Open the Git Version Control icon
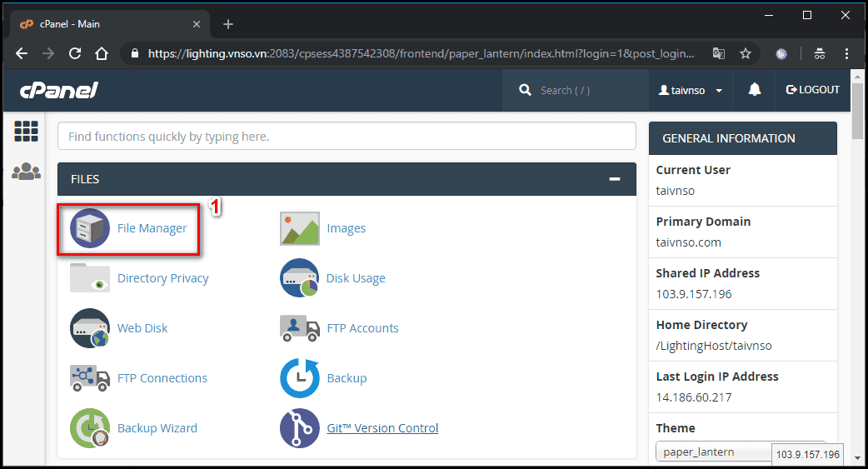 tap(300, 428)
